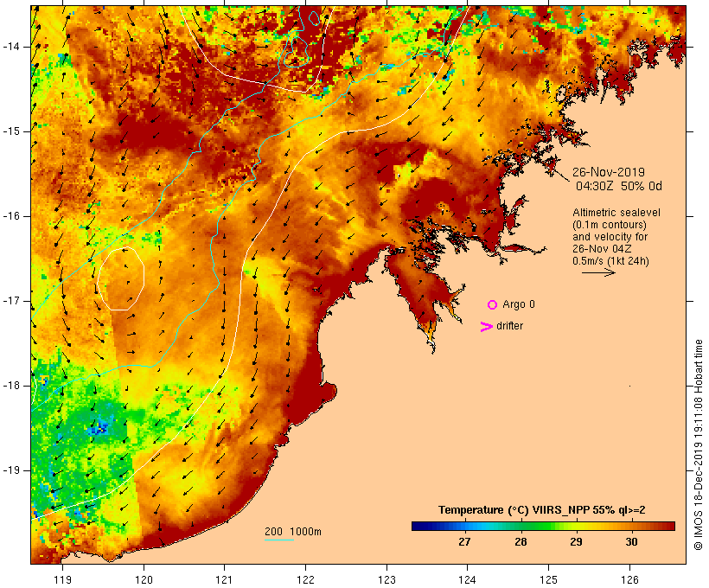Click the cold blue patch in green region

(99, 427)
